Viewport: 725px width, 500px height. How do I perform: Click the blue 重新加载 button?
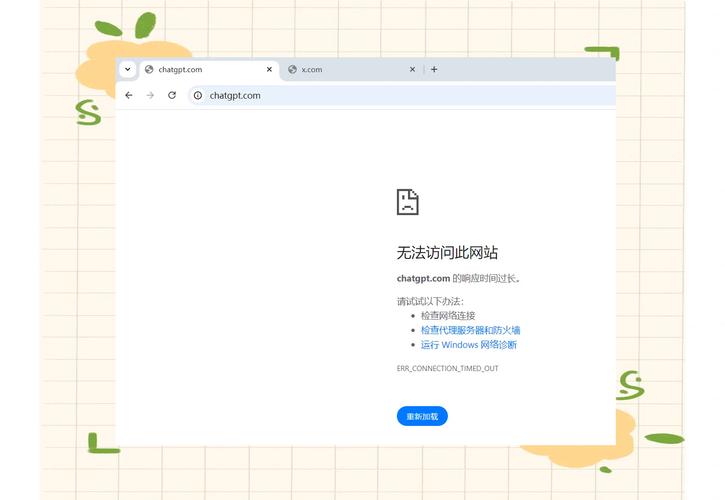point(422,416)
